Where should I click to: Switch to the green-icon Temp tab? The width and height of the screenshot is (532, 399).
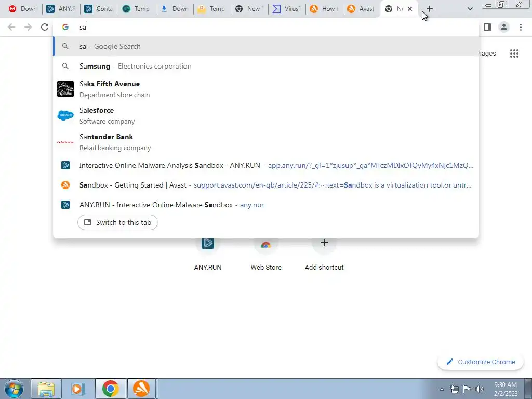click(x=137, y=9)
